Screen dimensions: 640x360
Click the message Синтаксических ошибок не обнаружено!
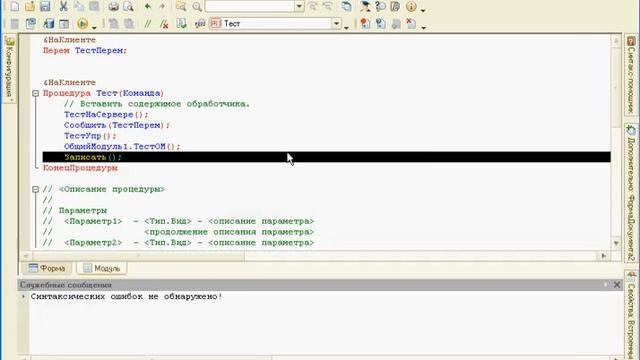127,297
